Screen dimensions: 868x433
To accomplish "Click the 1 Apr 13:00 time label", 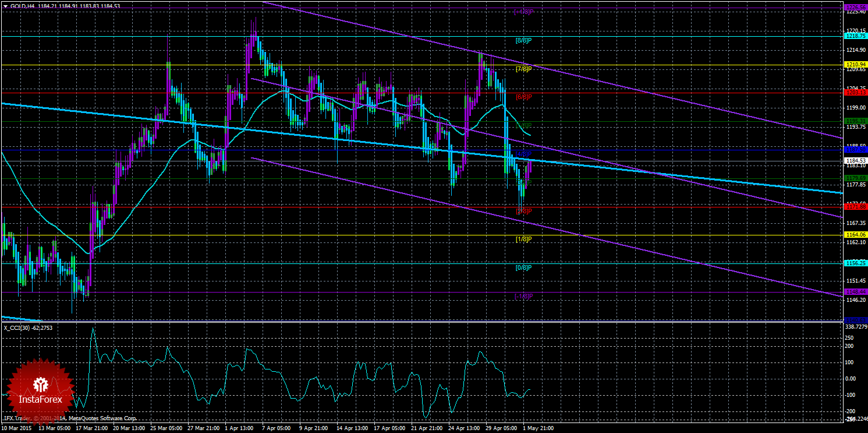I will [238, 428].
